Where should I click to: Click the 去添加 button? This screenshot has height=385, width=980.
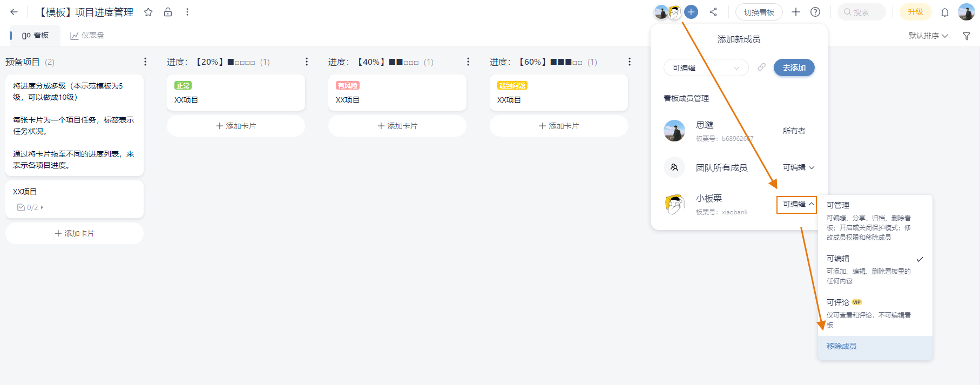(x=794, y=67)
